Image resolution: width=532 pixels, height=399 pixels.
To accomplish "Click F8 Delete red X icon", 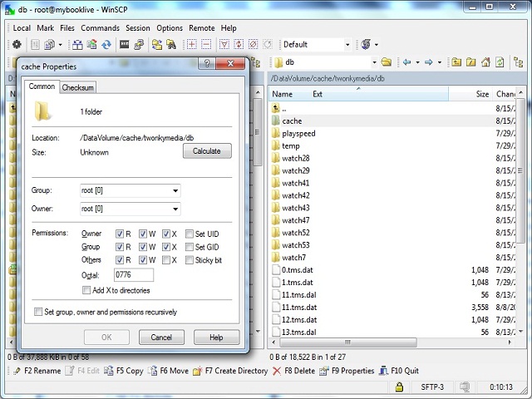I will point(277,371).
